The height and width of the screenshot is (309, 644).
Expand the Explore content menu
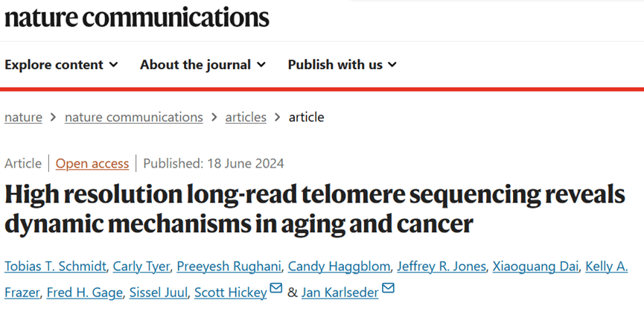(61, 65)
